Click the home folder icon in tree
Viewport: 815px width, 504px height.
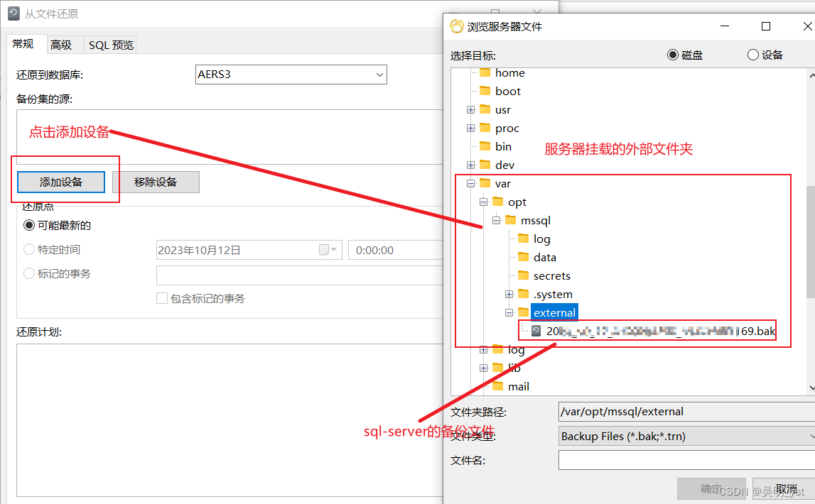click(x=485, y=72)
